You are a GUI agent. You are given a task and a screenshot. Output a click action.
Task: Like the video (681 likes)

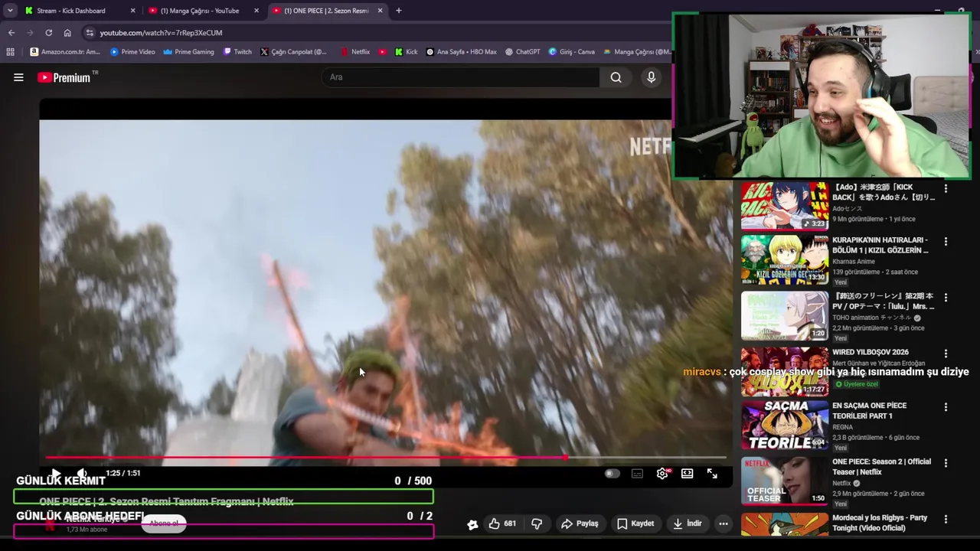tap(502, 523)
